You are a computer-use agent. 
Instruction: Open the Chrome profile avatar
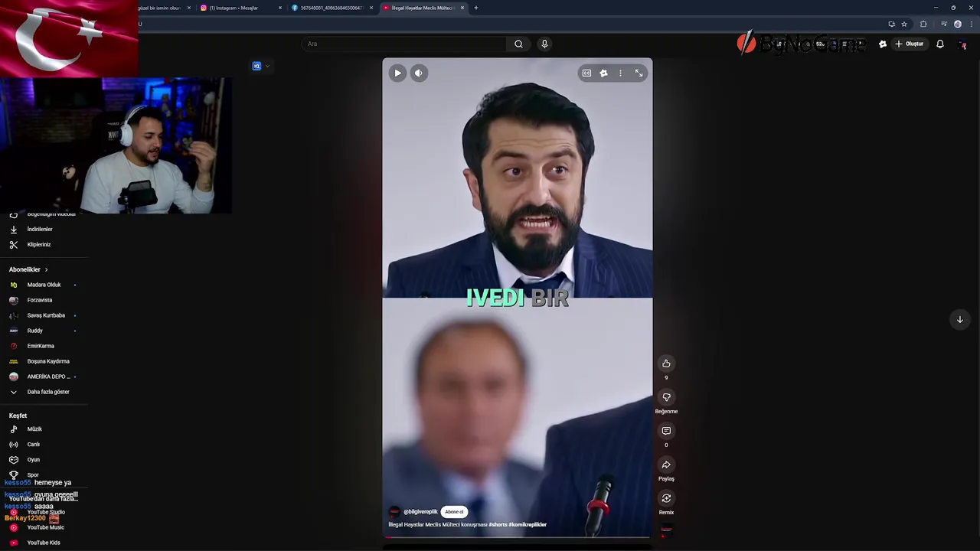(x=957, y=24)
